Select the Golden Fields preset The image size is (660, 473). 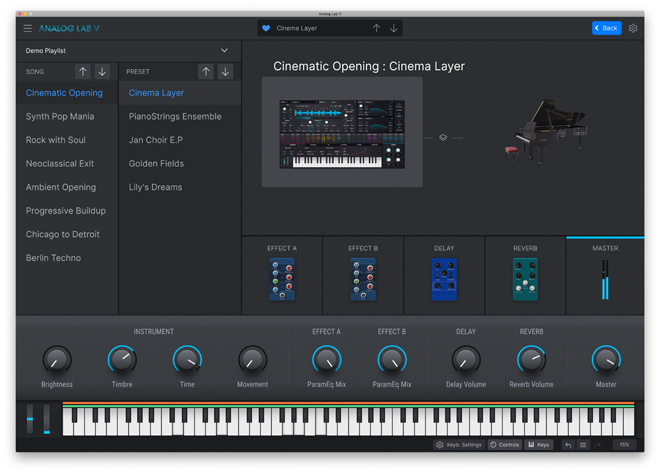coord(180,164)
